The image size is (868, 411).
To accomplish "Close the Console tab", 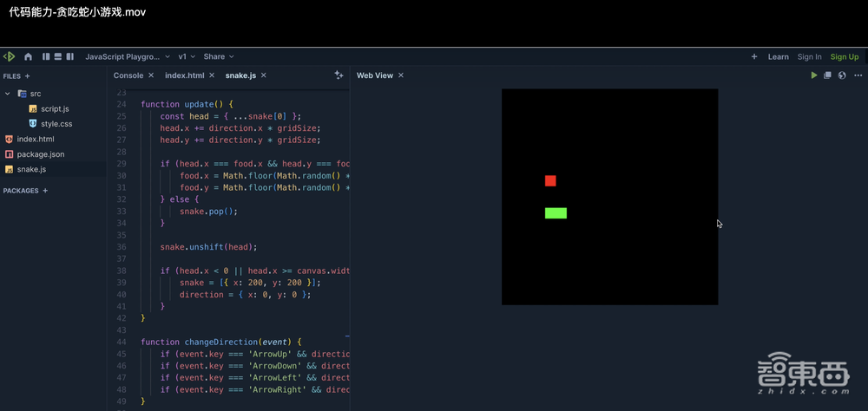I will tap(149, 75).
